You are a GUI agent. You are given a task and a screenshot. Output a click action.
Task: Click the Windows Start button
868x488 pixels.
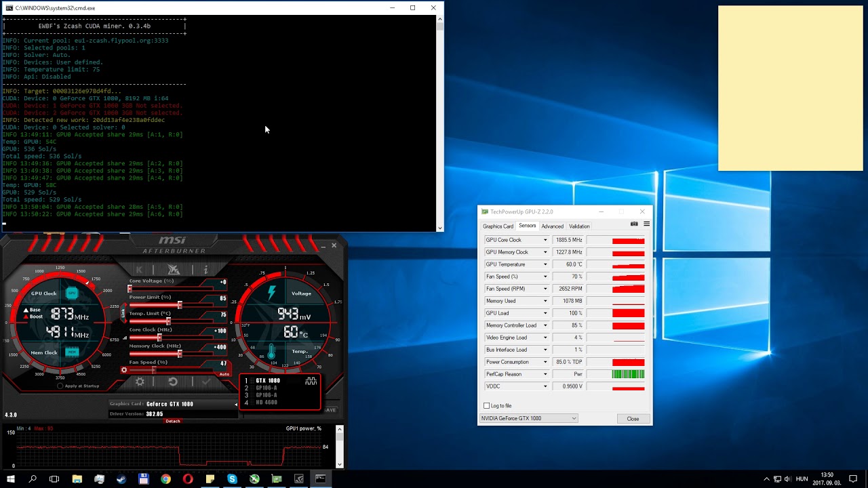click(x=10, y=479)
